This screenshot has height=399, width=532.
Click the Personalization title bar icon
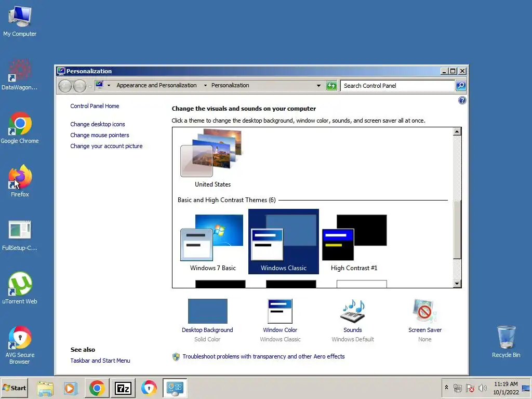tap(61, 71)
